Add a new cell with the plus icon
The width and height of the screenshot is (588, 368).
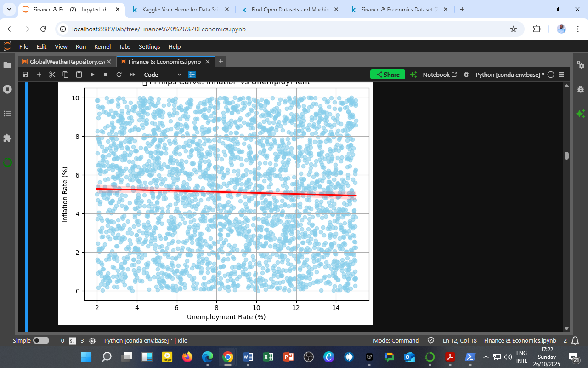(39, 74)
